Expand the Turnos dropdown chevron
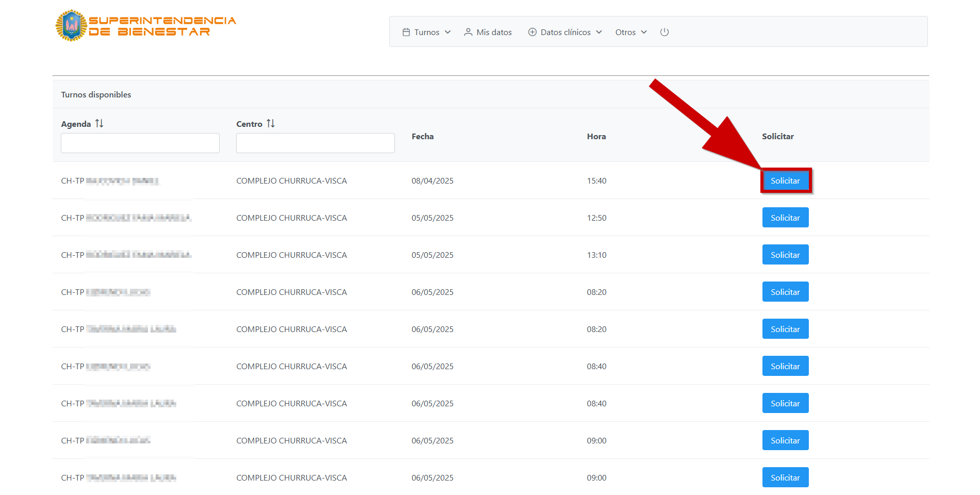 (447, 32)
